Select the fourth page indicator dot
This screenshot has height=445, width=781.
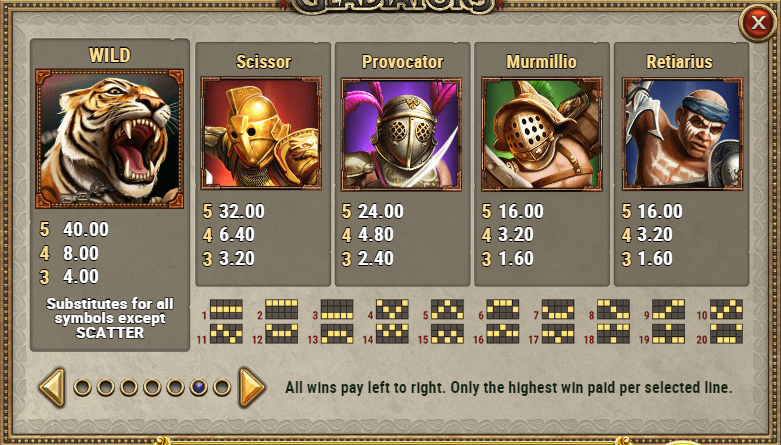tap(152, 387)
